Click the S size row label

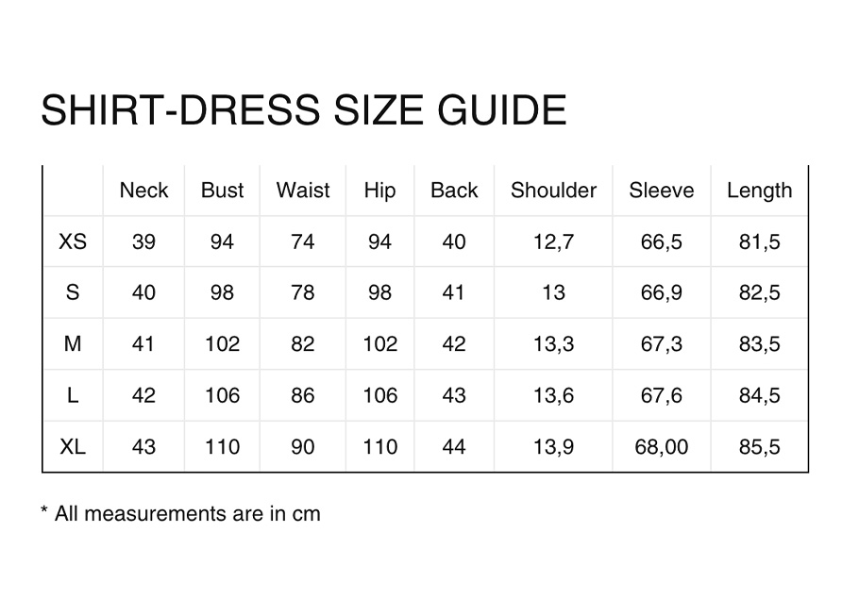tap(73, 292)
